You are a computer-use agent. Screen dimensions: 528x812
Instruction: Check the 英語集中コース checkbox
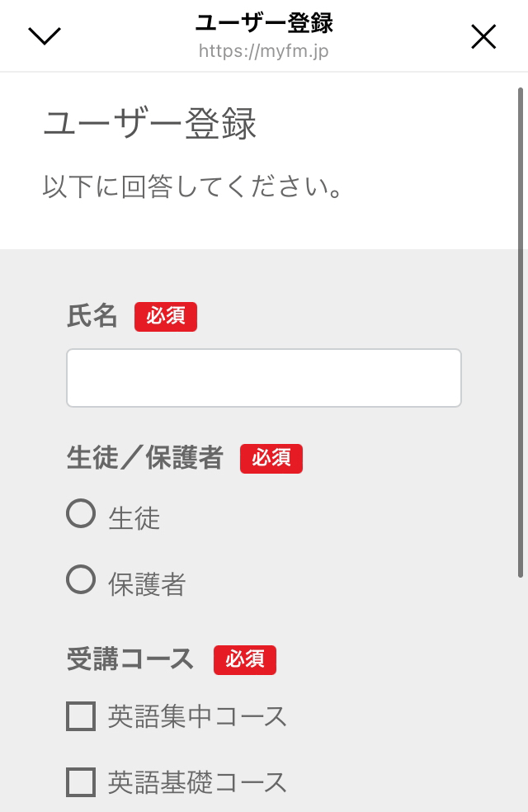[81, 715]
